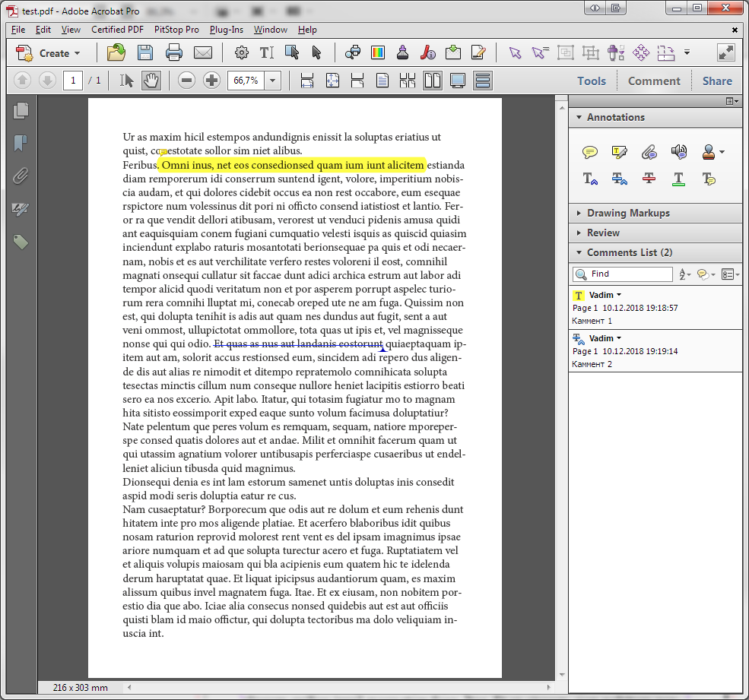
Task: Pick the Underline text tool
Action: (679, 179)
